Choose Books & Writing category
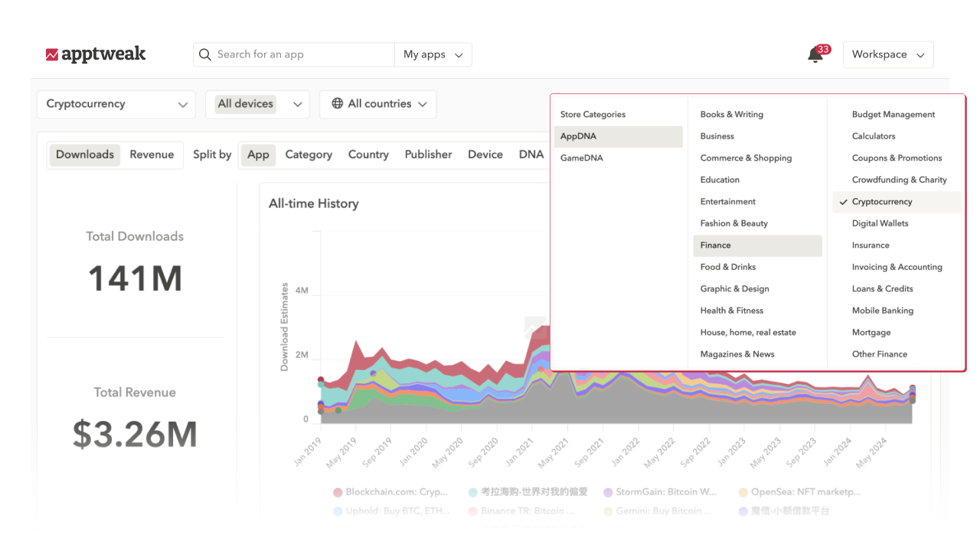 [757, 115]
